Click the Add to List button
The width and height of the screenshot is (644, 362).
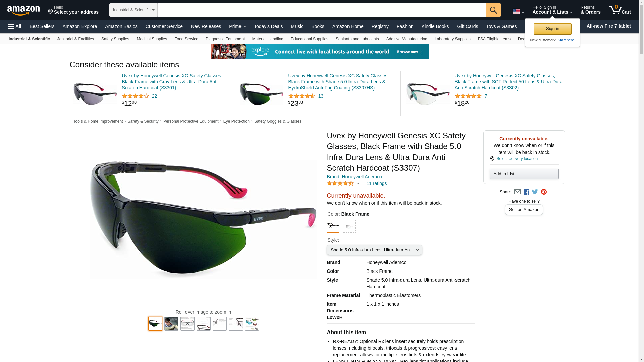pos(524,174)
